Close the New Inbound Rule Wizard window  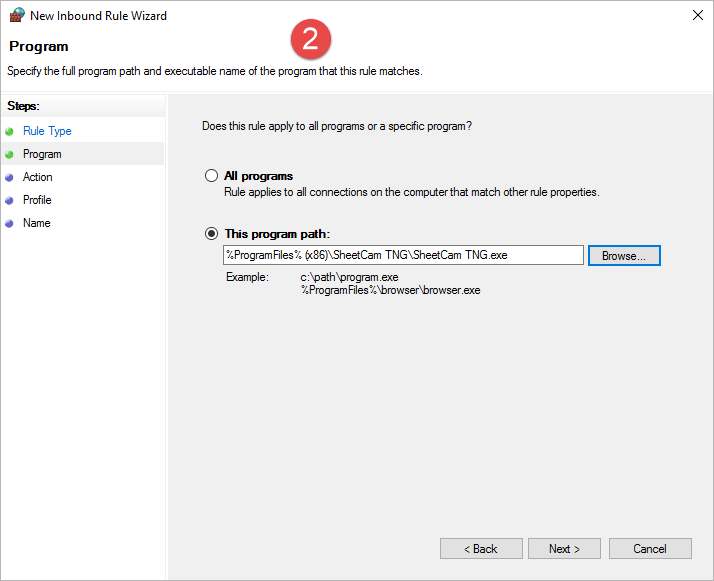pyautogui.click(x=696, y=16)
